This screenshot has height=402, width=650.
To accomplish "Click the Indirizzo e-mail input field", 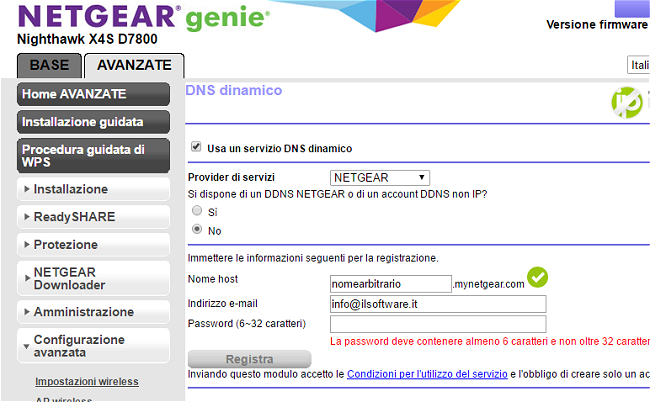I will click(438, 304).
